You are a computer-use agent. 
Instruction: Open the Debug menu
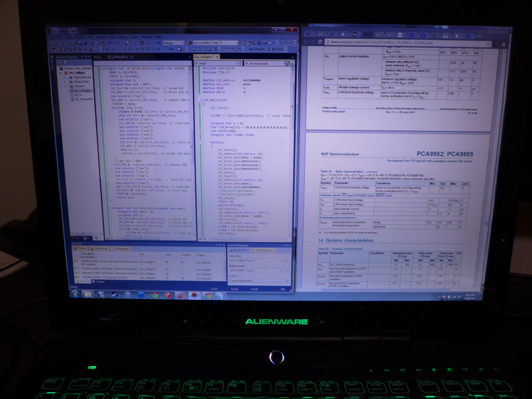pyautogui.click(x=123, y=37)
